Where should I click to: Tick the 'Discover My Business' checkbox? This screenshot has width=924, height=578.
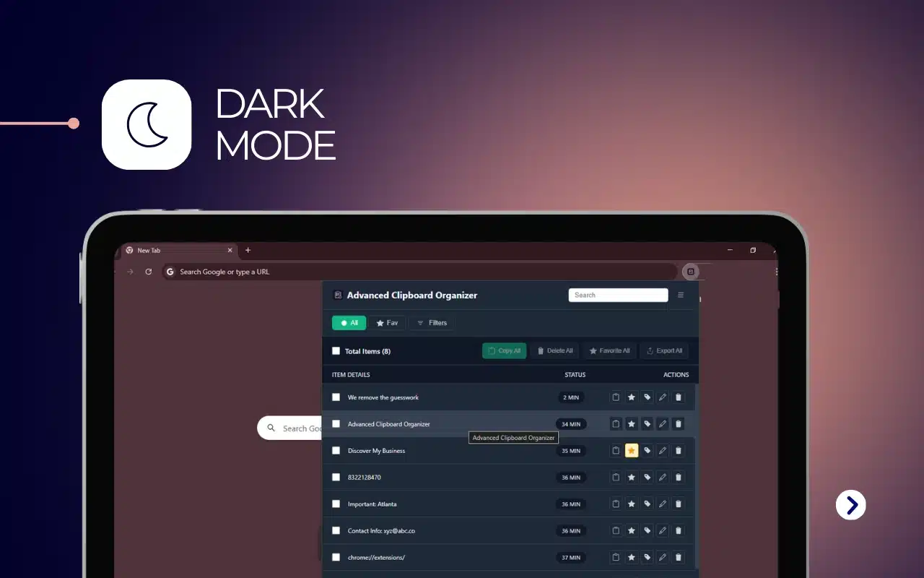[336, 451]
